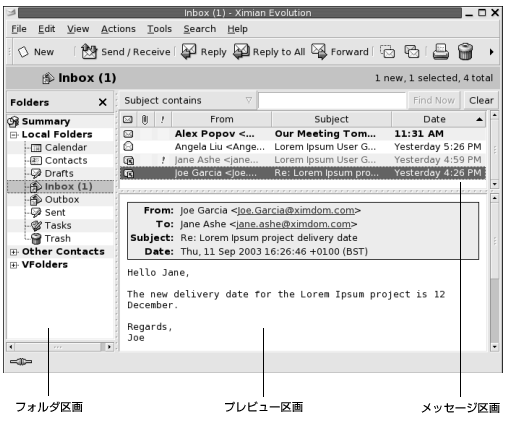Click the offline/online connection status icon
This screenshot has width=509, height=421.
tap(21, 362)
